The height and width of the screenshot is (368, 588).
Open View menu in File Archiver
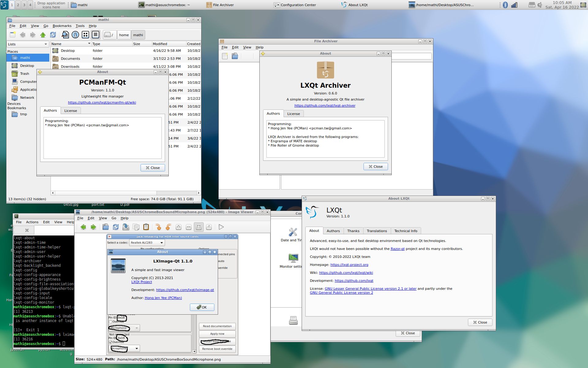coord(247,47)
